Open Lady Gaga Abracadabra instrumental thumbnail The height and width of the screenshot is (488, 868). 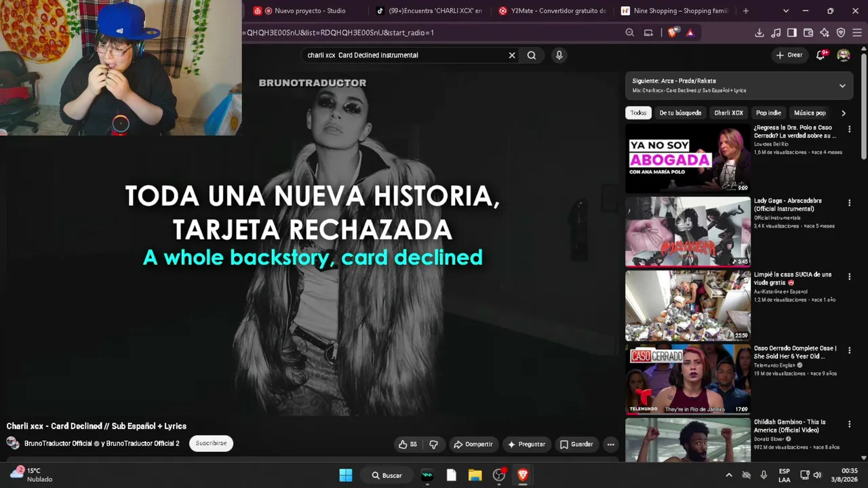[x=688, y=232]
